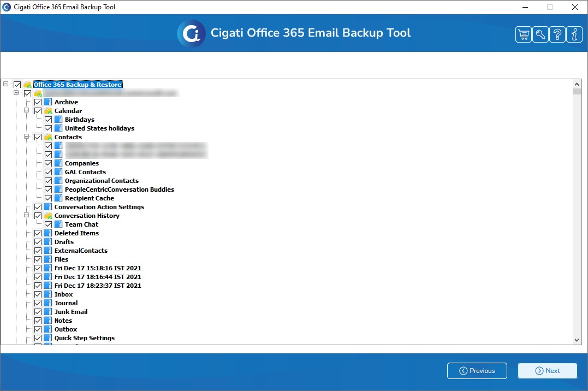This screenshot has height=391, width=588.
Task: Select the 'Fri Dec 17 18:16:44 IST 2021' folder
Action: [98, 277]
